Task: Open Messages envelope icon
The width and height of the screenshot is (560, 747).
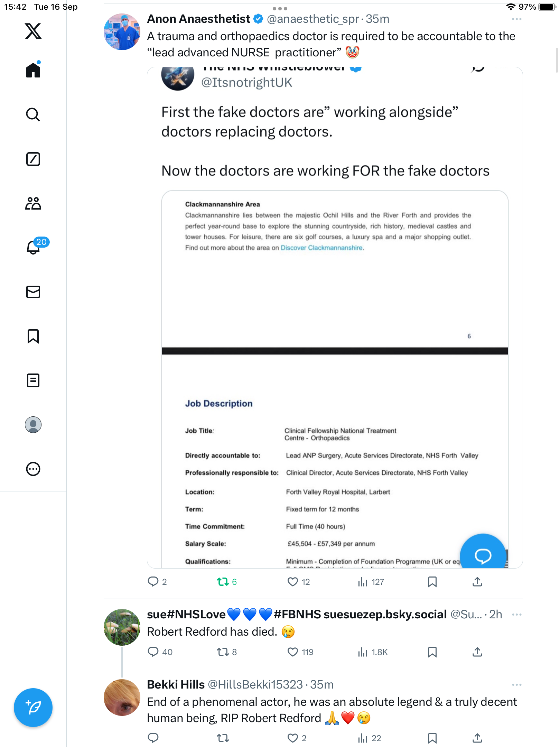Action: [x=33, y=292]
